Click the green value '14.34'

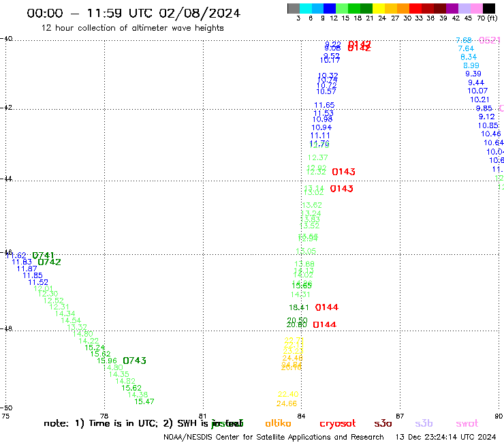(x=65, y=314)
